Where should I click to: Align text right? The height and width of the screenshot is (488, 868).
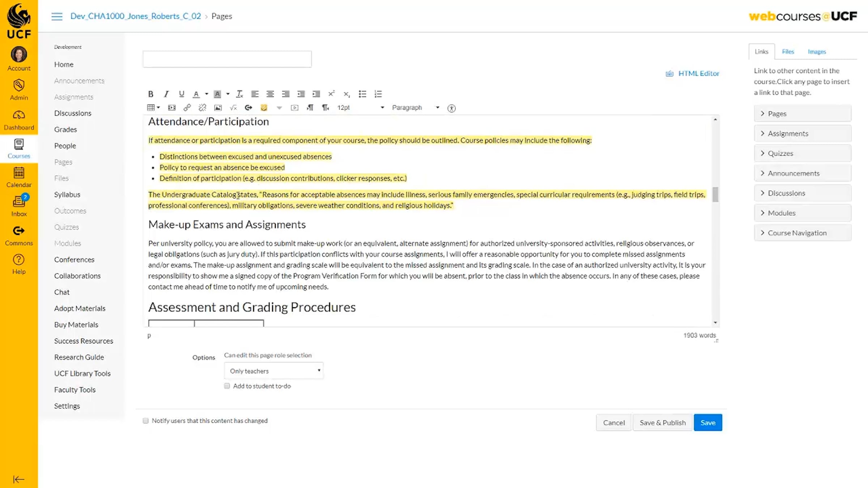285,94
